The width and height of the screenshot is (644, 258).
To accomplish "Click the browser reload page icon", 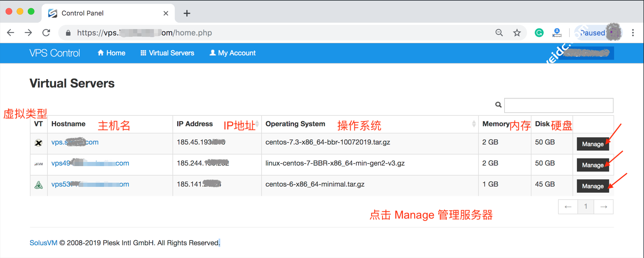I will pos(46,33).
